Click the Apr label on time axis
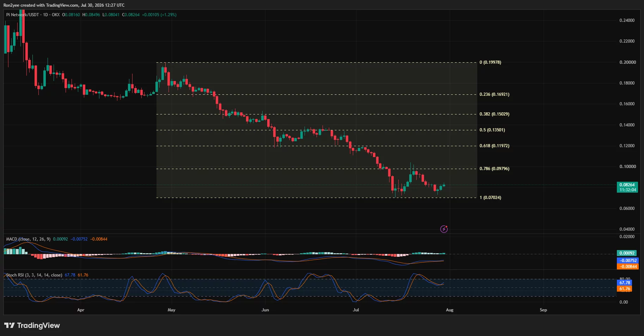The image size is (644, 336). 81,310
